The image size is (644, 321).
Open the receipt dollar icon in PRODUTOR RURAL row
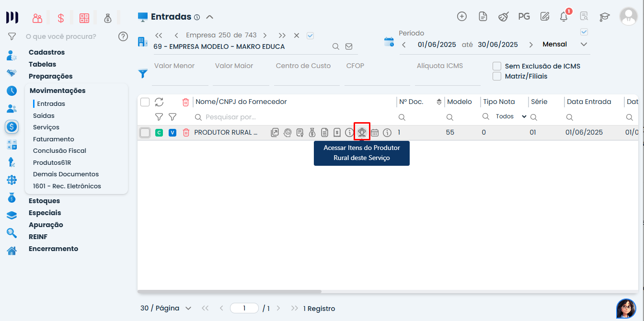pyautogui.click(x=337, y=133)
